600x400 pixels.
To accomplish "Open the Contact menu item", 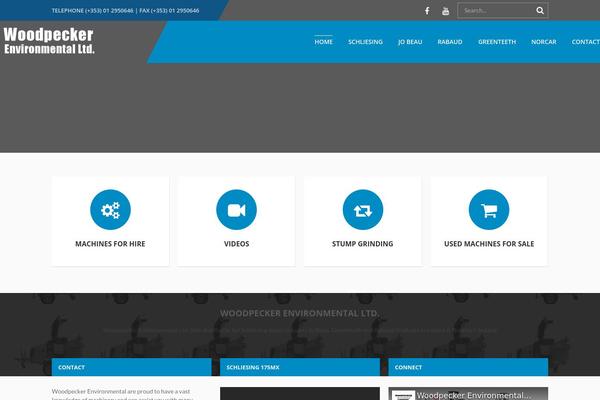I will (585, 42).
